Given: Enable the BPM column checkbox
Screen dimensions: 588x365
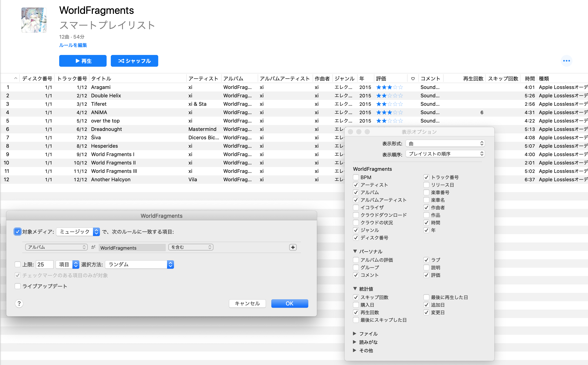Looking at the screenshot, I should [356, 177].
